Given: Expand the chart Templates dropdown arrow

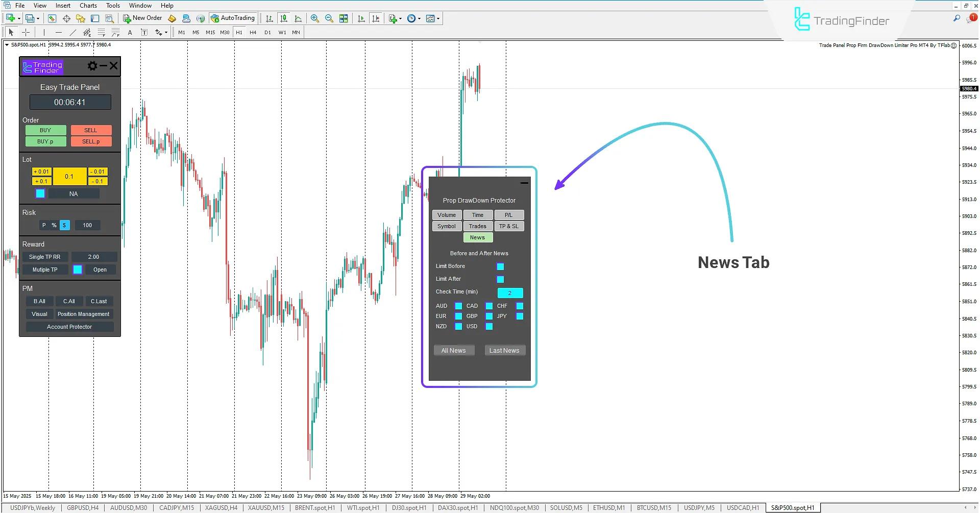Looking at the screenshot, I should [x=438, y=18].
